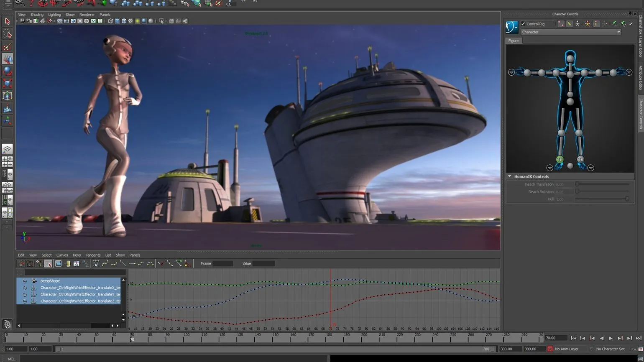
Task: Choose the Scale tool
Action: point(7,84)
